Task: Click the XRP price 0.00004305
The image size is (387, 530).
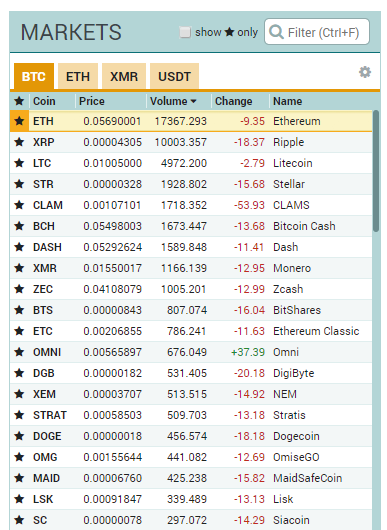Action: point(113,142)
